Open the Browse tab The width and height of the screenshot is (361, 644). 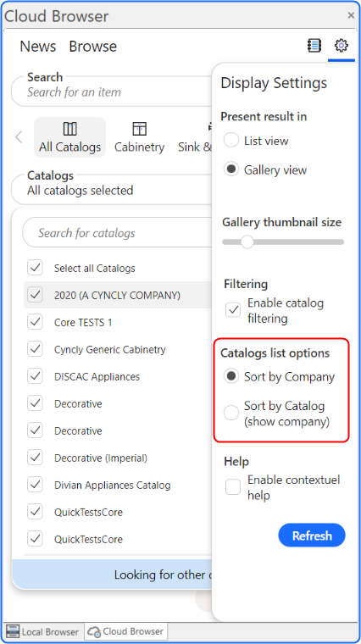pyautogui.click(x=93, y=46)
